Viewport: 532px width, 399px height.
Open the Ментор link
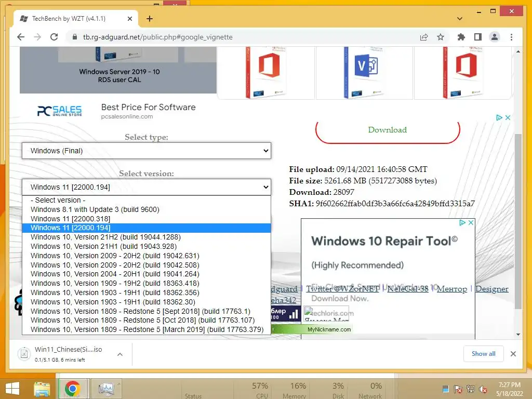pos(452,289)
